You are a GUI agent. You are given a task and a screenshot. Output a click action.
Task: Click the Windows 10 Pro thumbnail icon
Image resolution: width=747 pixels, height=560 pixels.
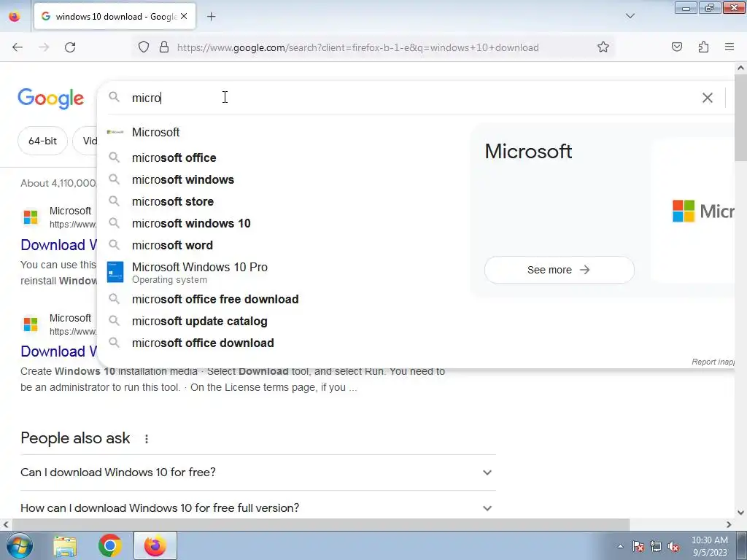pos(115,272)
